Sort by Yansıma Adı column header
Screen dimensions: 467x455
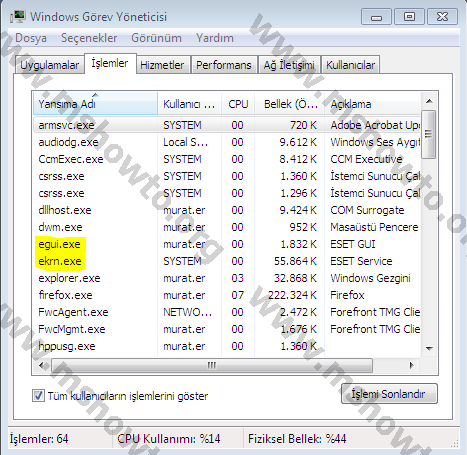[95, 104]
